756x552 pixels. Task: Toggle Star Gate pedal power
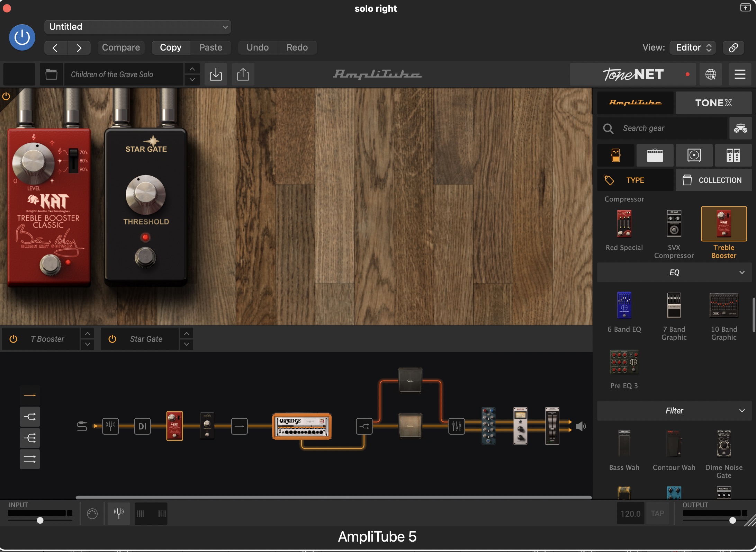[112, 339]
